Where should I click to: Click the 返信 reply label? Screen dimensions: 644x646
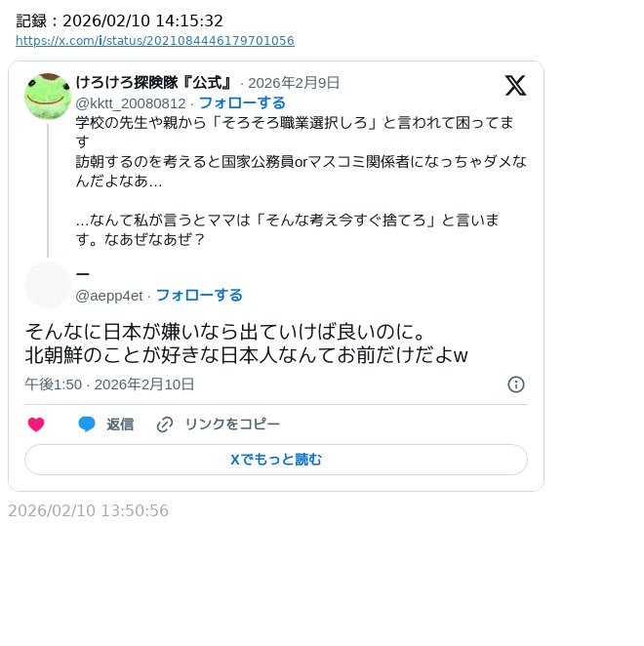click(120, 424)
